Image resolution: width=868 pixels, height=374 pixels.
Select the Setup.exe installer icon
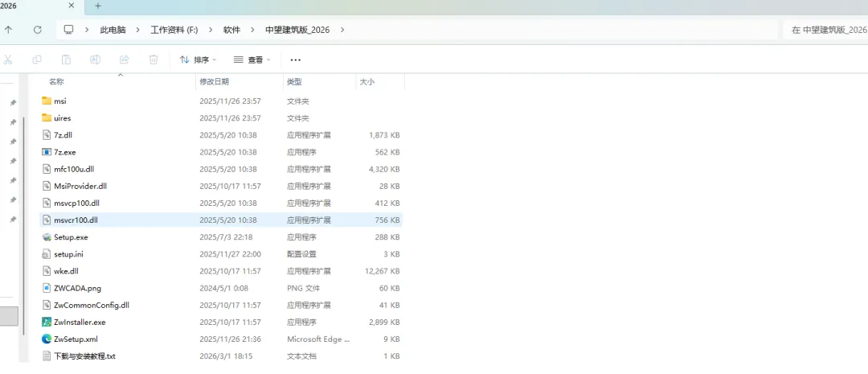[47, 237]
